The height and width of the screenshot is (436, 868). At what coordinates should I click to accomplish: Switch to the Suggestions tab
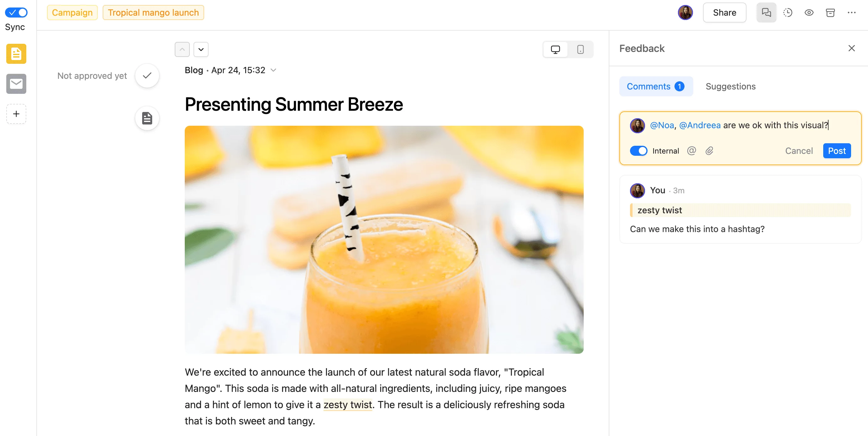[x=731, y=86]
